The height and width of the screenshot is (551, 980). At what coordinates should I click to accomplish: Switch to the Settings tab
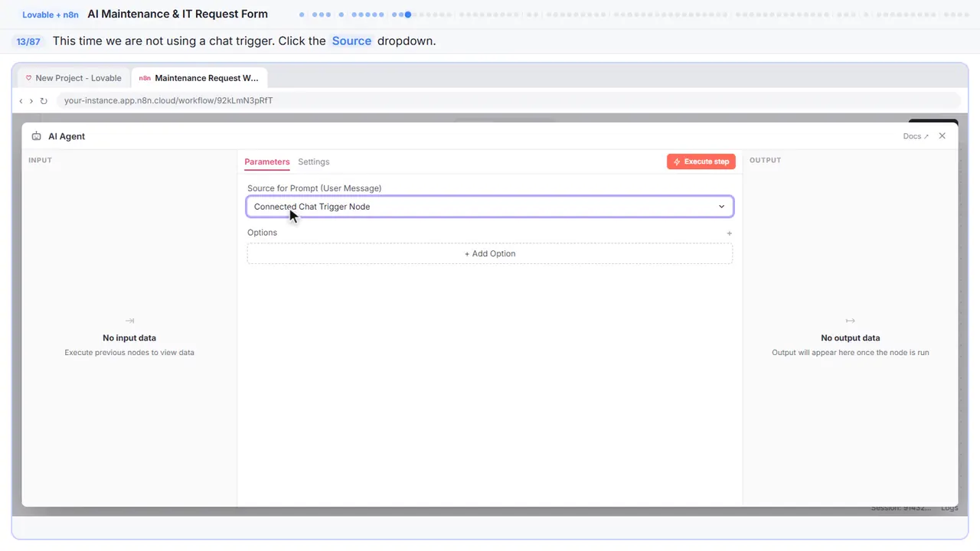pos(314,161)
